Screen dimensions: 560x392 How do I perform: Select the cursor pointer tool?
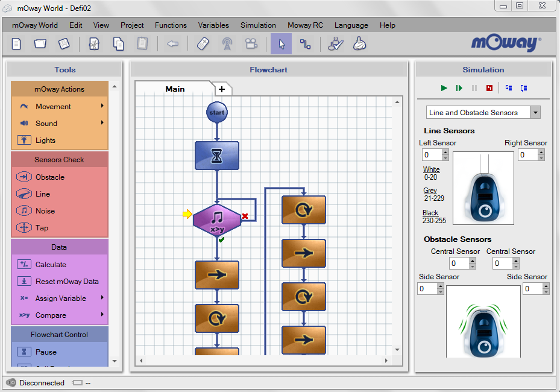point(282,44)
